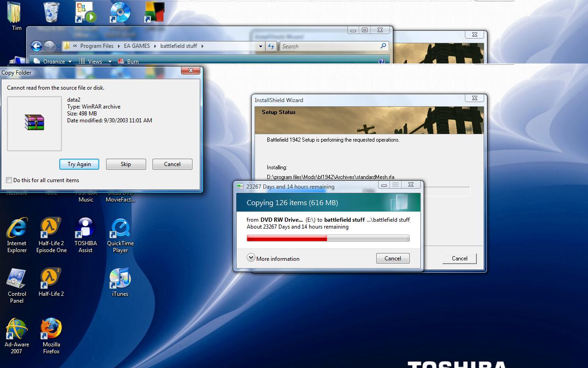Open the Microsoft Office shortcut icon
The width and height of the screenshot is (588, 368).
86,12
